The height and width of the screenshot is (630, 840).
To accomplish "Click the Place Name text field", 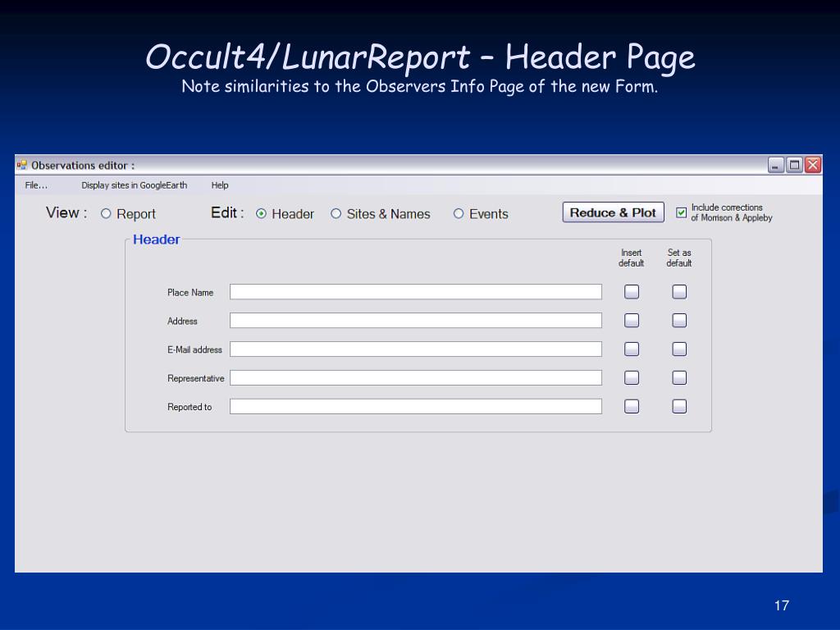I will click(x=416, y=292).
